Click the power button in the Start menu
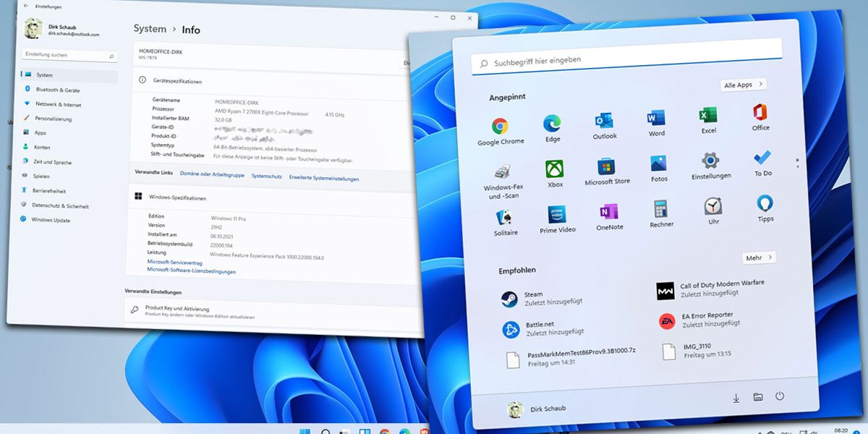The image size is (868, 434). point(779,396)
